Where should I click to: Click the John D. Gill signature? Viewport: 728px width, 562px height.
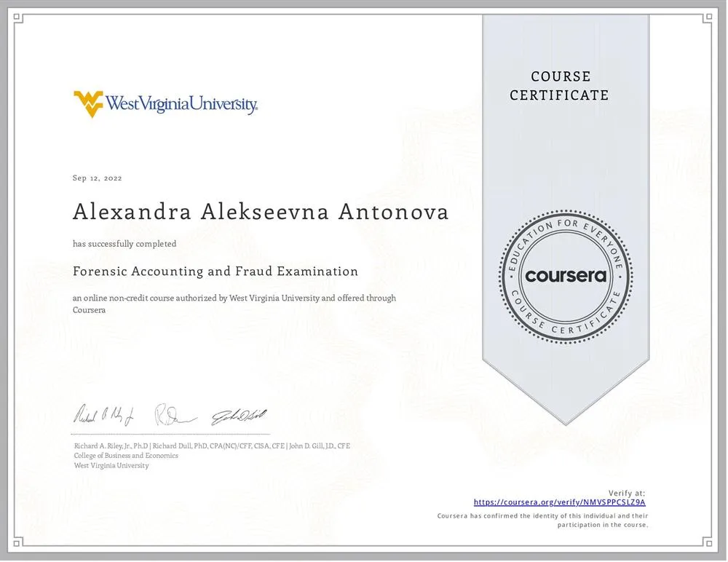pyautogui.click(x=239, y=417)
